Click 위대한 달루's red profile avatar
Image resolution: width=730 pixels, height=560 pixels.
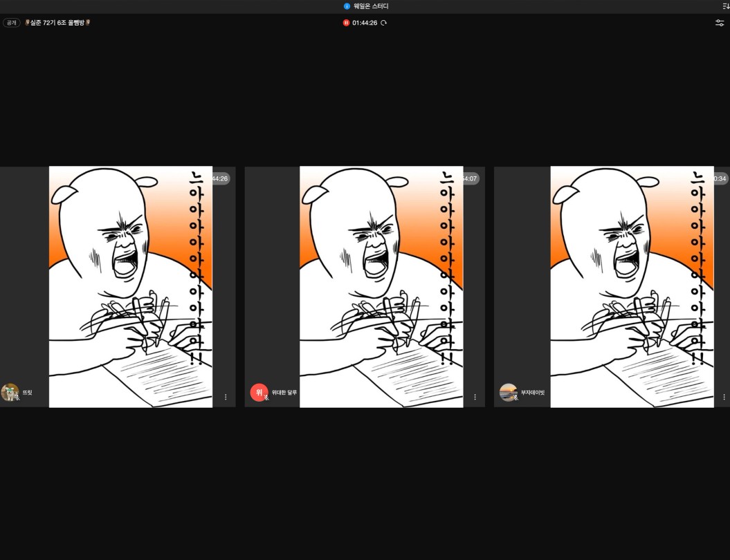click(x=259, y=392)
